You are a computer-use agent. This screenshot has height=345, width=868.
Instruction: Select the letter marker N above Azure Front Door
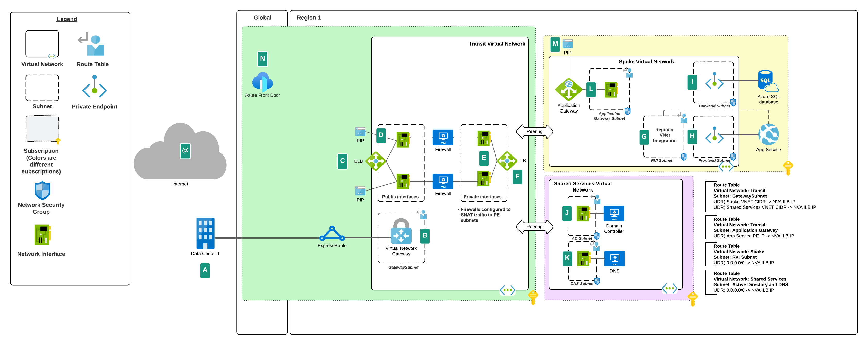[262, 58]
